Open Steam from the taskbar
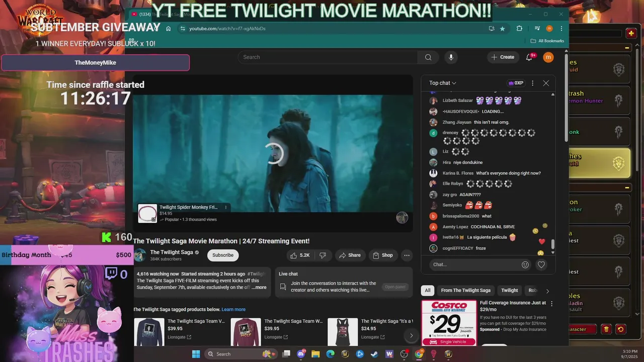Image resolution: width=644 pixels, height=362 pixels. 374,354
